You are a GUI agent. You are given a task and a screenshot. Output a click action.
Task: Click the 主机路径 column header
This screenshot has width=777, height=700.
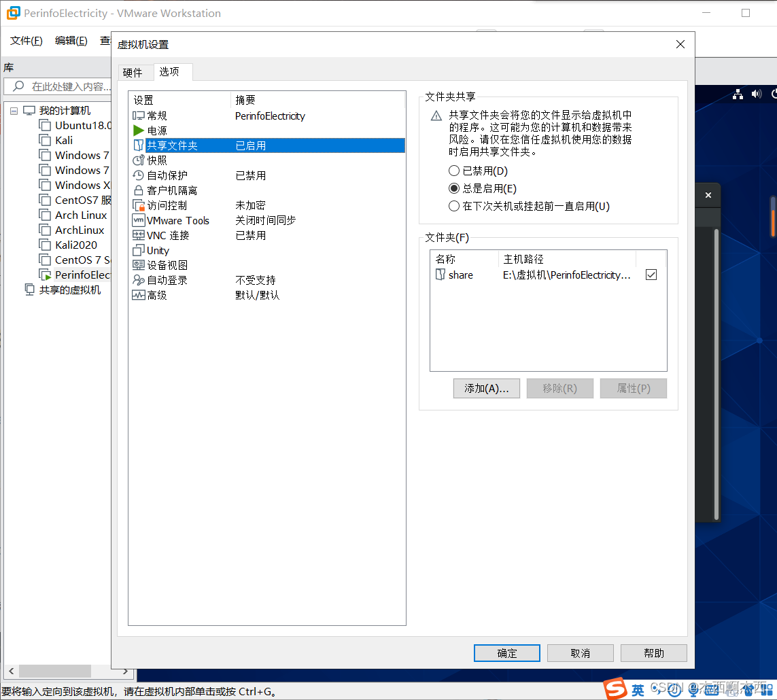coord(567,259)
